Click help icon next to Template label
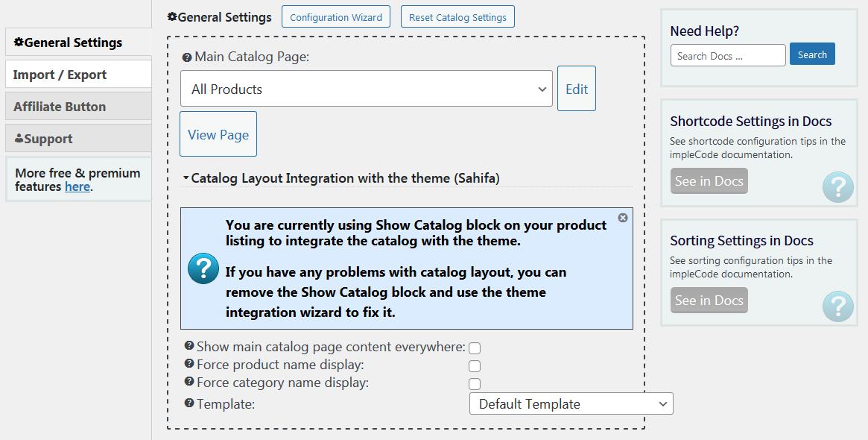Screen dimensions: 868x440 point(189,403)
